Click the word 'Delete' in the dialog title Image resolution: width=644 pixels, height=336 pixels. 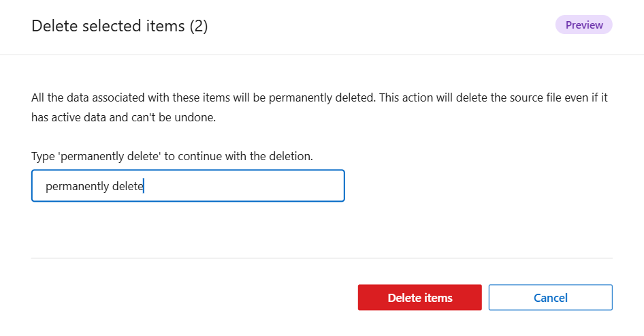click(51, 27)
